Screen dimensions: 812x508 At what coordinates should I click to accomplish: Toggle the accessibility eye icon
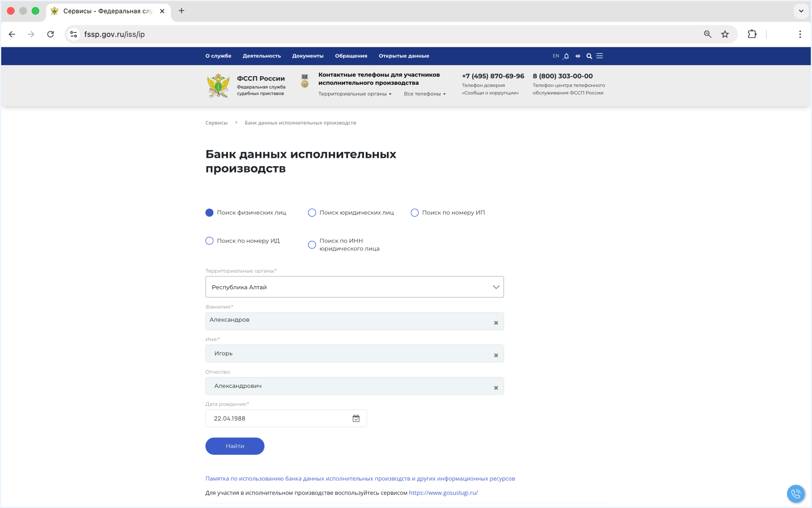tap(578, 56)
